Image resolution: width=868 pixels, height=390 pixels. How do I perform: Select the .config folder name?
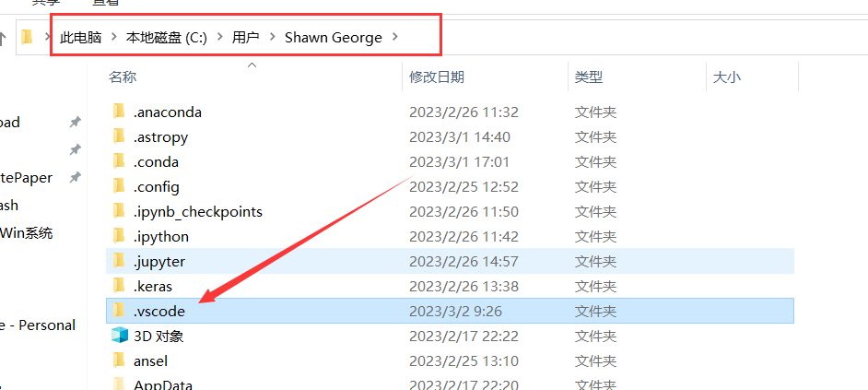[x=156, y=186]
